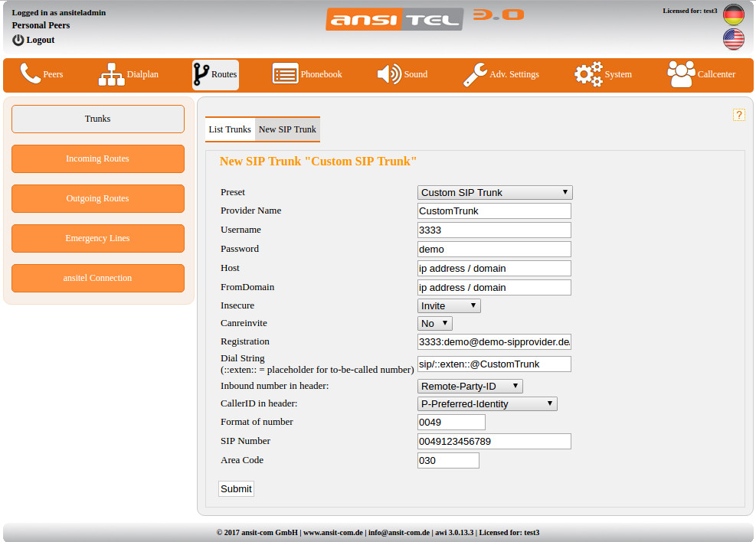Open the System gears icon
Screen dimensions: 756x542
click(x=588, y=74)
